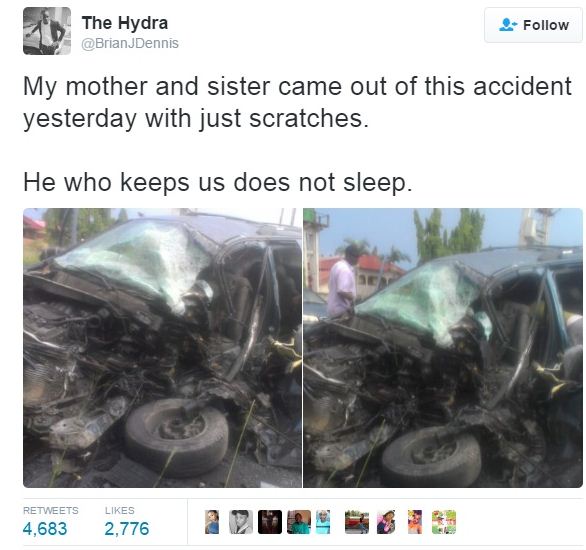Open left crashed car photo

point(162,348)
